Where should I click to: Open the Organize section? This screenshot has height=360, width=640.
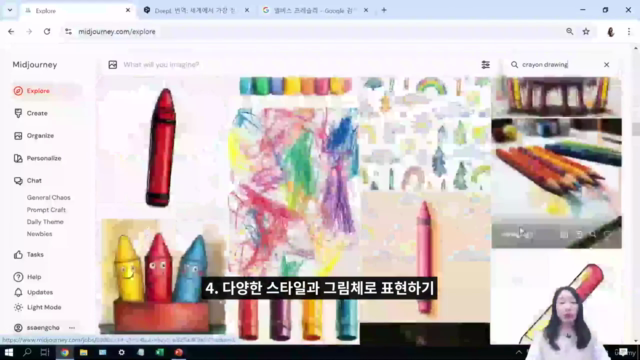34,136
